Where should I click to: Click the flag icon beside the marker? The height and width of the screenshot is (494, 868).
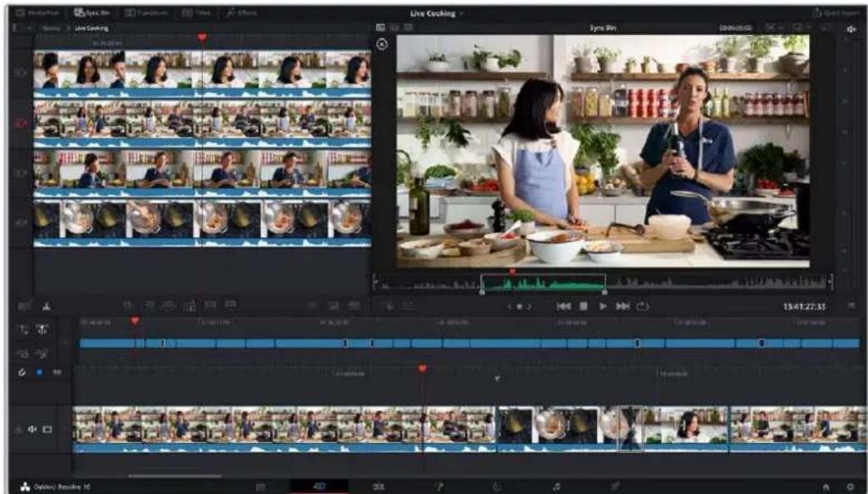(x=57, y=372)
